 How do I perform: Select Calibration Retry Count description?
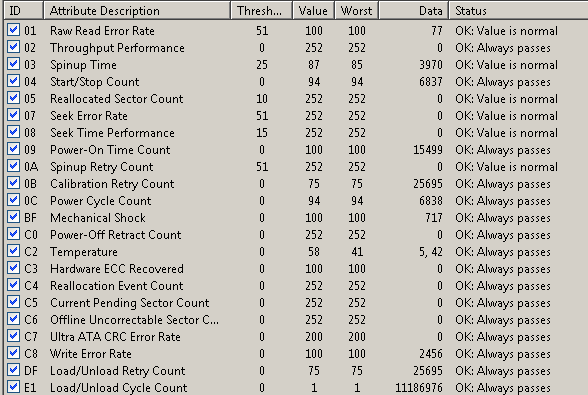(112, 184)
